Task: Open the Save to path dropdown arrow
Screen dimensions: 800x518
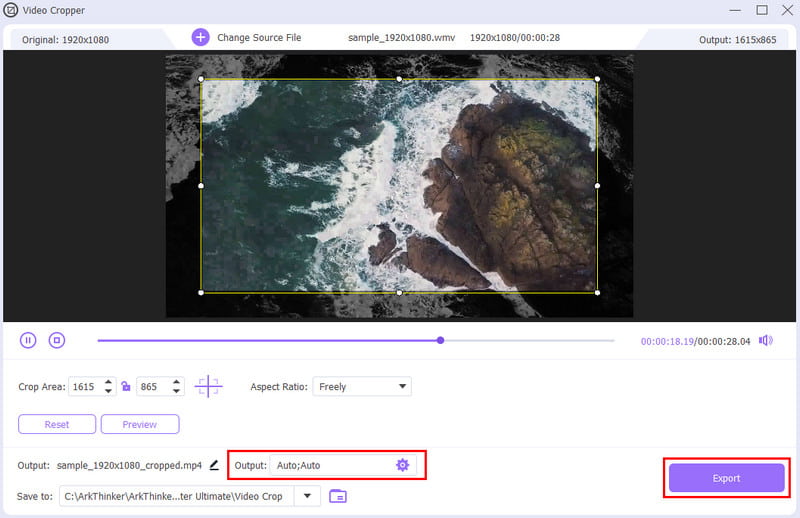Action: point(307,496)
